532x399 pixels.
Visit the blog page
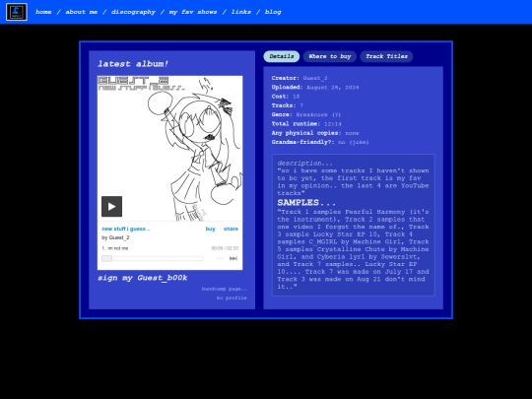coord(273,12)
